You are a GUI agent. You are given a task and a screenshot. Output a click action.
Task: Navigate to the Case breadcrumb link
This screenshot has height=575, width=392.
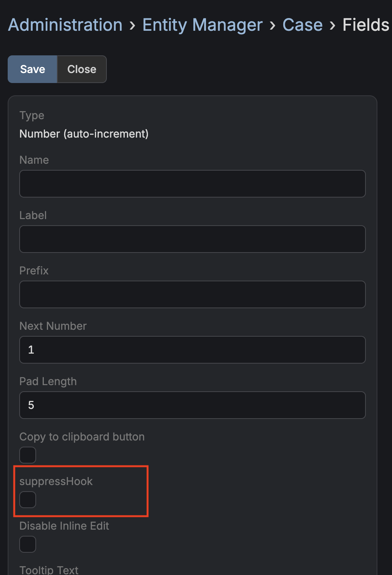pos(302,25)
